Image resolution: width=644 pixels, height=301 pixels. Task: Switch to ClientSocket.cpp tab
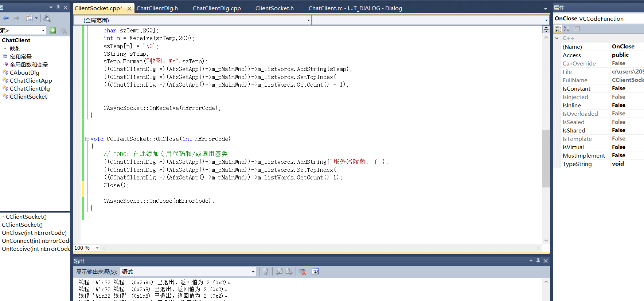click(x=98, y=8)
